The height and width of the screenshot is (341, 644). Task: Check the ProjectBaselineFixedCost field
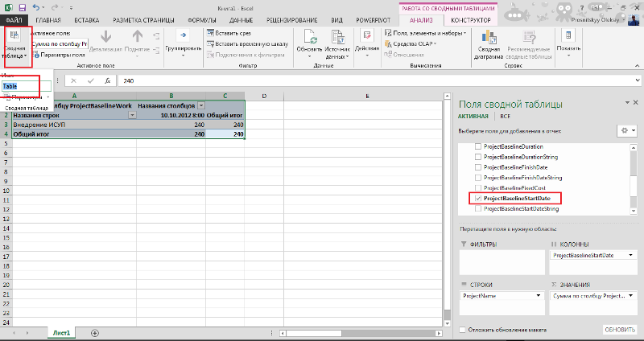(x=477, y=188)
